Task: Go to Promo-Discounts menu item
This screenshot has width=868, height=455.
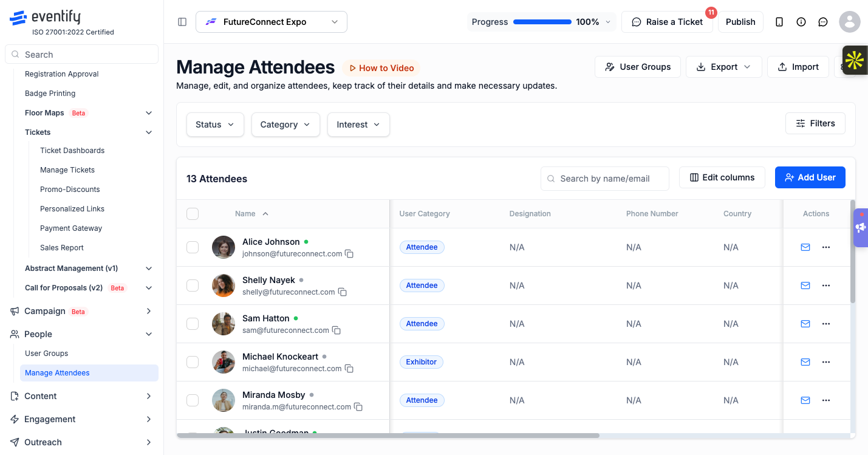Action: (x=70, y=190)
